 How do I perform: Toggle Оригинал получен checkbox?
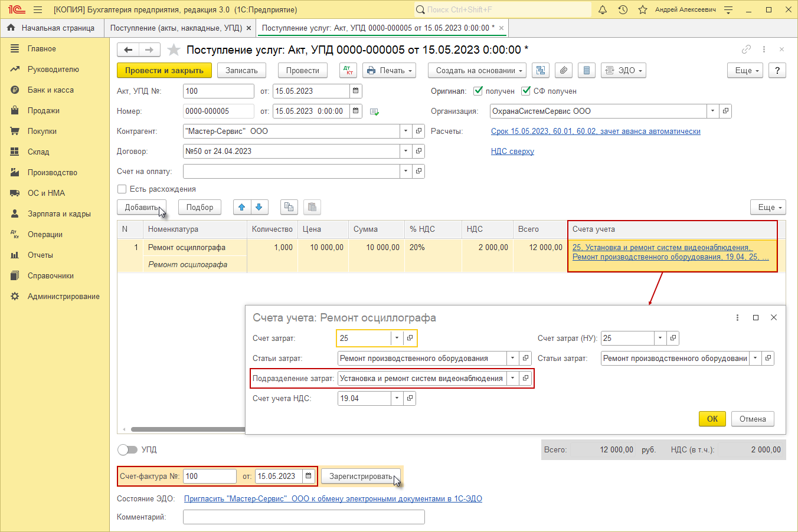478,91
